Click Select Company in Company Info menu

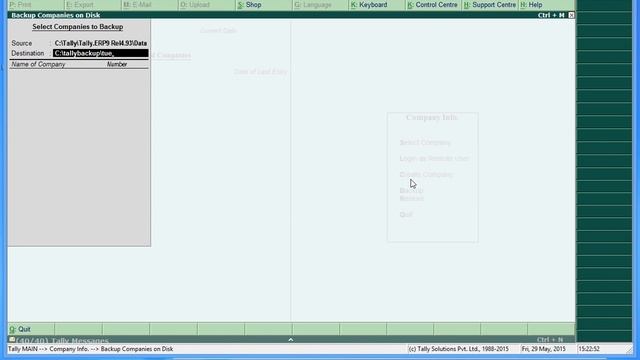(x=425, y=142)
